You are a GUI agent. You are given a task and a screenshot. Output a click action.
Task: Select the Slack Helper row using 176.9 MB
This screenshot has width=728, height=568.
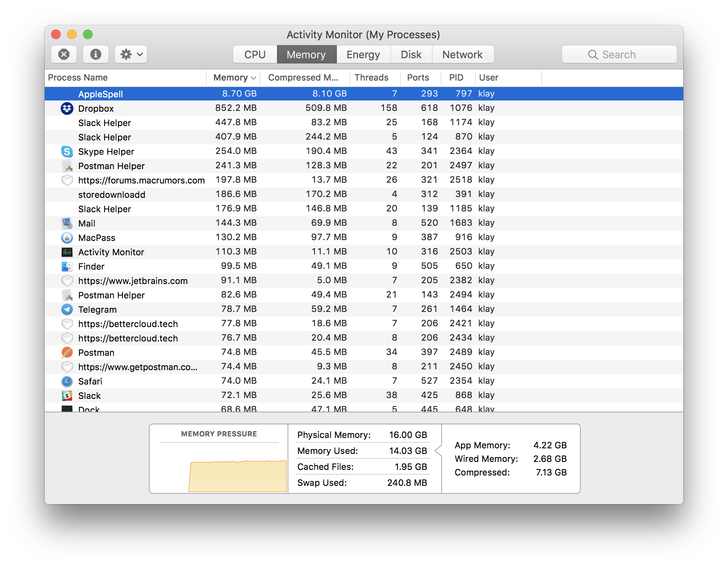(364, 209)
